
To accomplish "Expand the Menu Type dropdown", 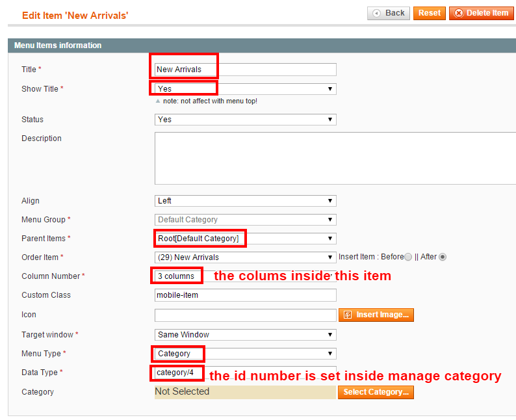I will (245, 354).
